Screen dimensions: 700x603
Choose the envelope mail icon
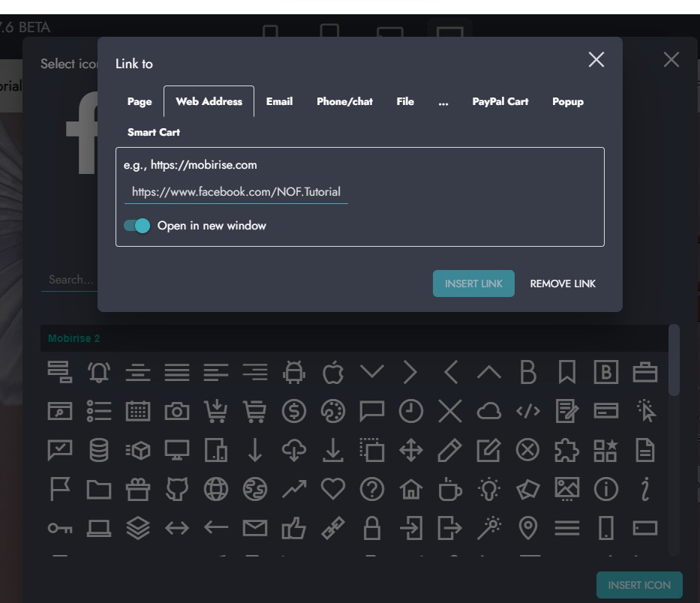click(255, 529)
